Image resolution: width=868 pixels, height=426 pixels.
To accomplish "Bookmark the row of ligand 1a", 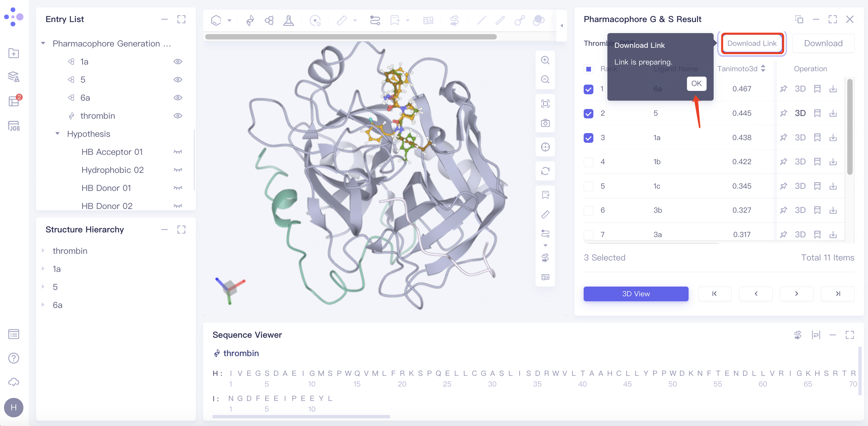I will 817,137.
